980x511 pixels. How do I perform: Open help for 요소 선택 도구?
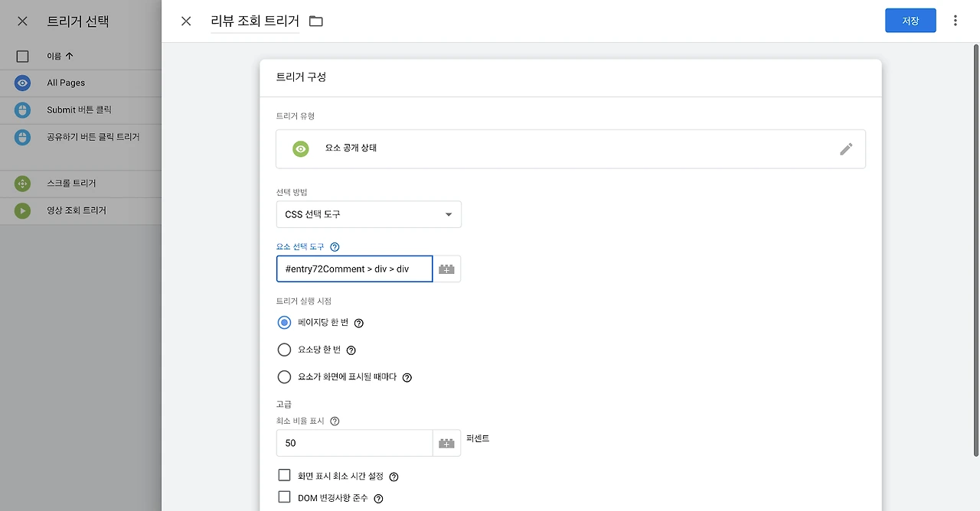[335, 247]
